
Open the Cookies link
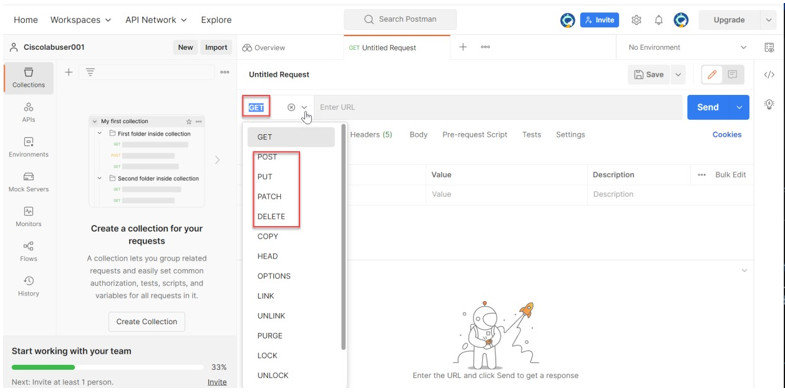pyautogui.click(x=727, y=134)
